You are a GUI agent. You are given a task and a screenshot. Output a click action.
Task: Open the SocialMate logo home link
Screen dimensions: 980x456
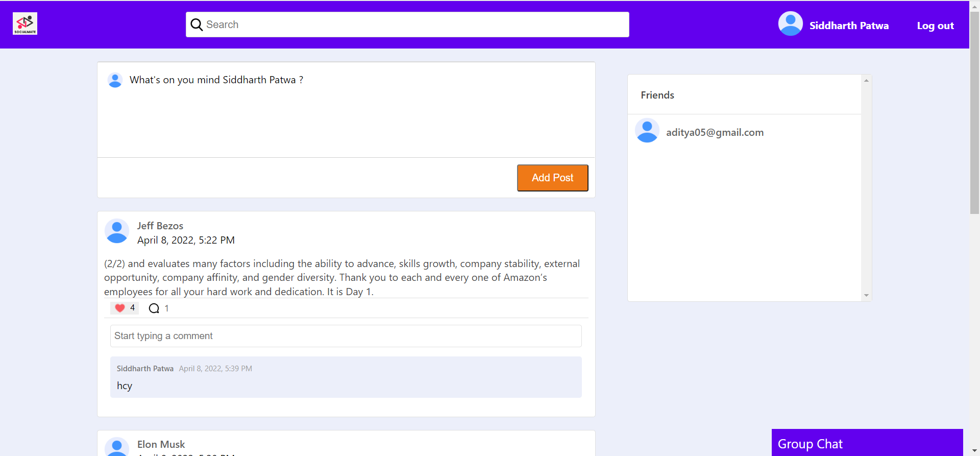(x=25, y=23)
